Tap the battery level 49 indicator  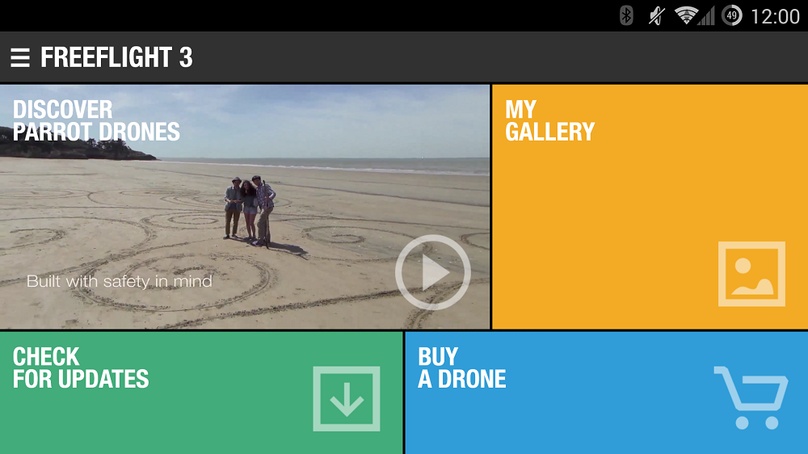click(732, 15)
